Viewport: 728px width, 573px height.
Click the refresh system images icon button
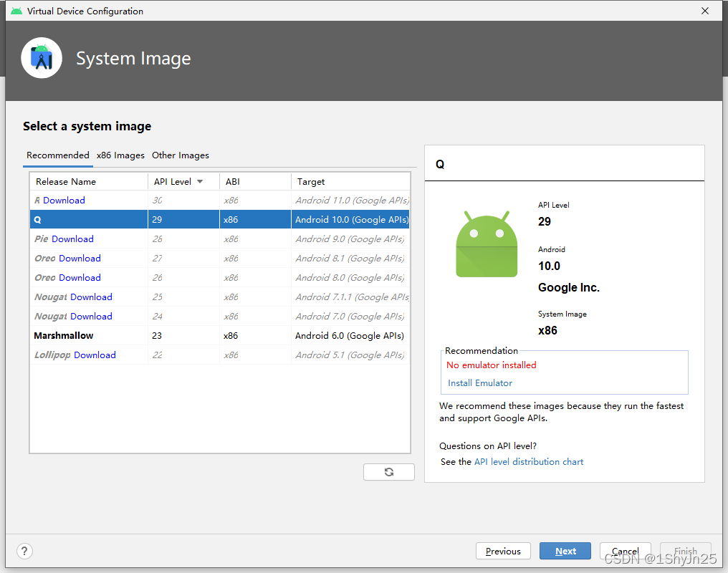click(x=388, y=472)
